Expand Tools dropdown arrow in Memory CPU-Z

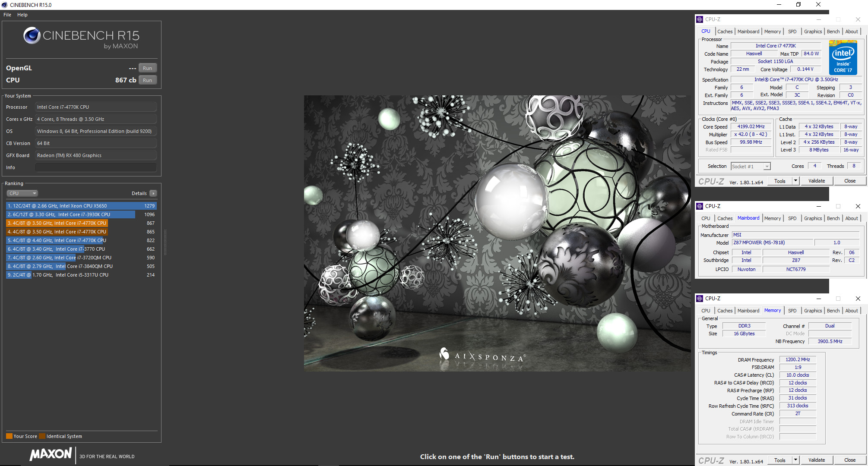[795, 460]
